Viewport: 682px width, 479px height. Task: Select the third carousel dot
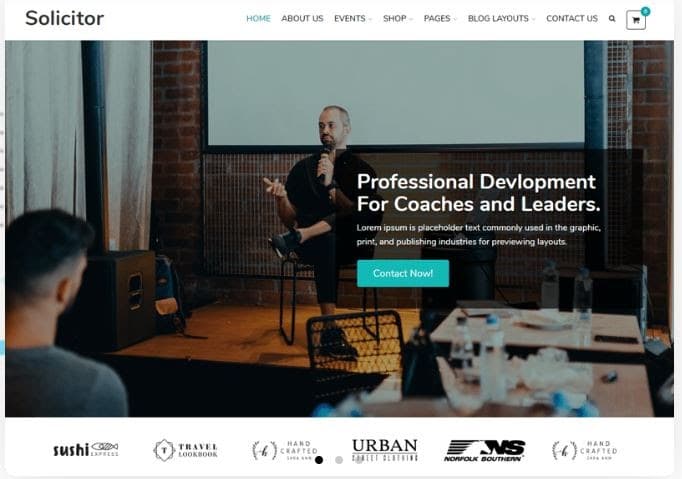click(359, 460)
